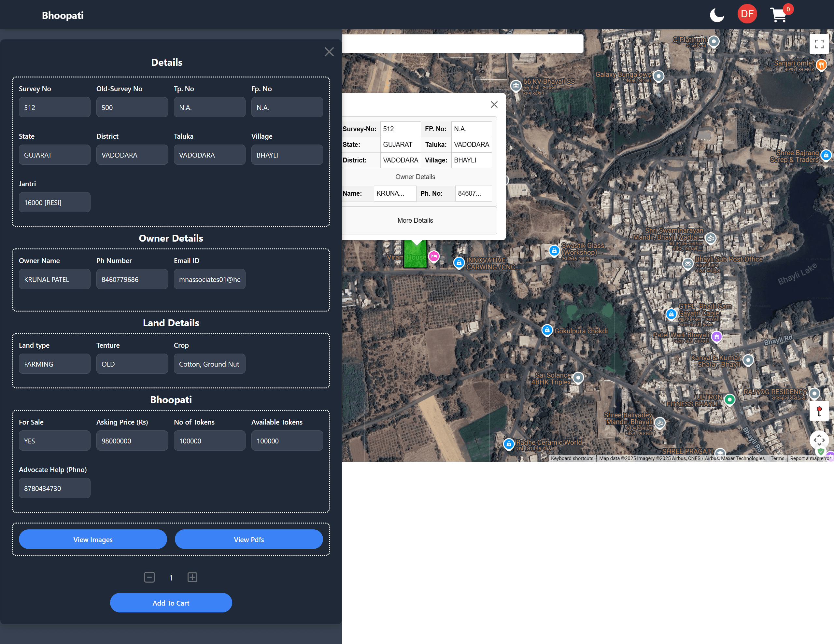The height and width of the screenshot is (644, 834).
Task: Click Report a map error
Action: [810, 458]
